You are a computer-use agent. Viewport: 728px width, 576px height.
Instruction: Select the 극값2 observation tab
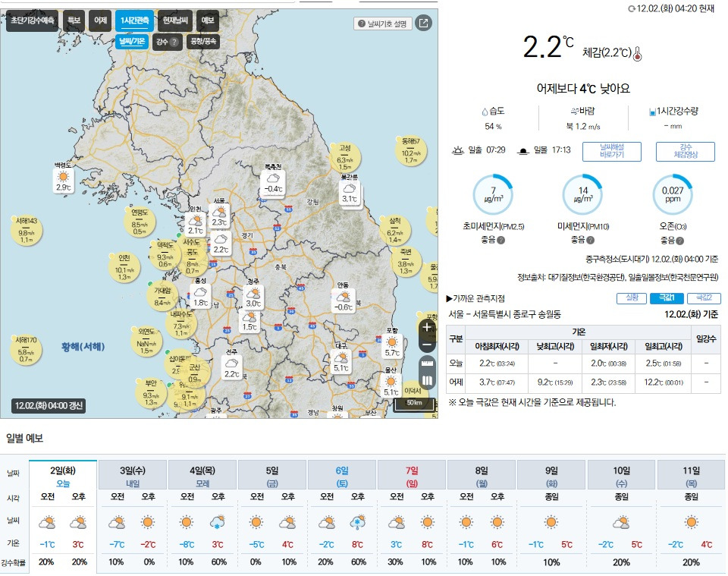pyautogui.click(x=704, y=297)
